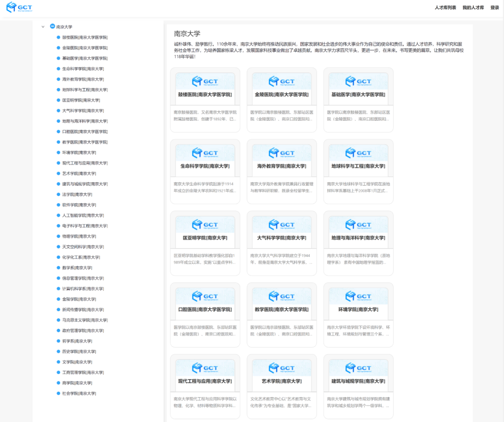Select 建筑与城规学院[南京大学] in tree
The height and width of the screenshot is (422, 504).
[85, 184]
